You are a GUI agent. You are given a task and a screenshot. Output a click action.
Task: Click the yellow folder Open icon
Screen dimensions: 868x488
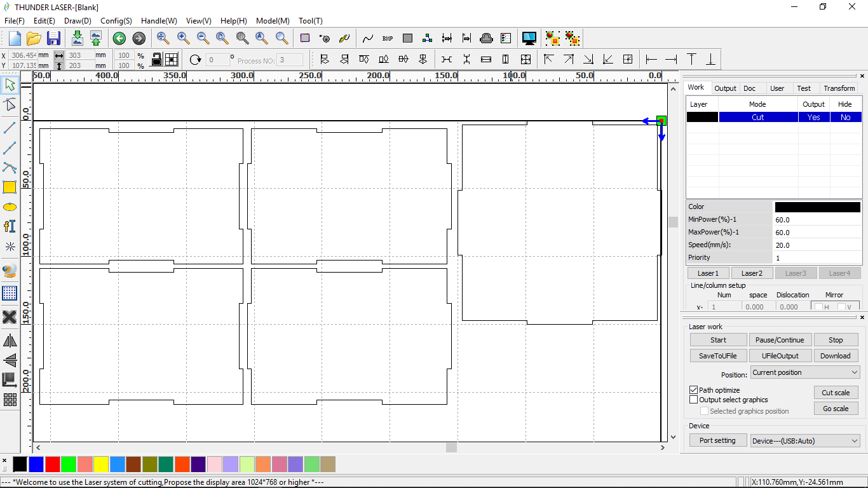[x=34, y=38]
